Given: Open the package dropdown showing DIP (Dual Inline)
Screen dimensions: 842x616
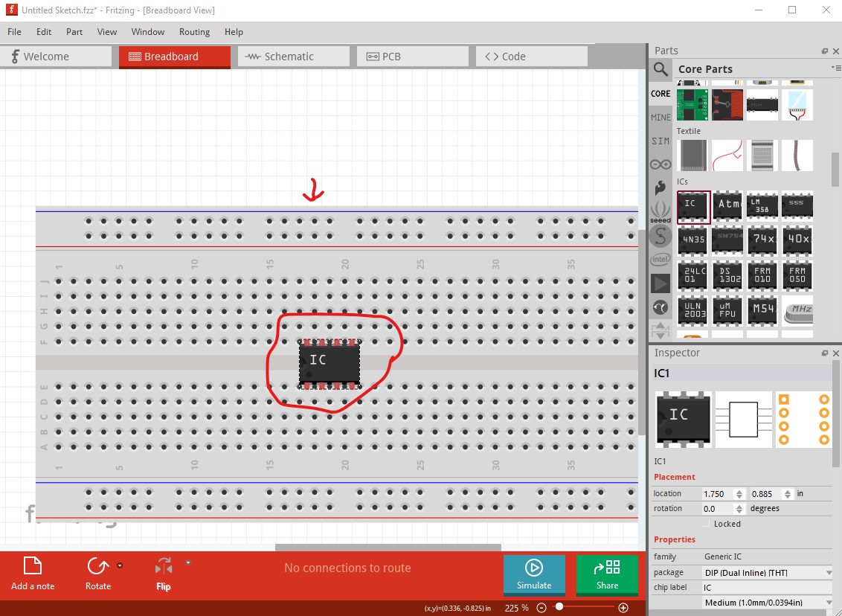Looking at the screenshot, I should tap(767, 572).
